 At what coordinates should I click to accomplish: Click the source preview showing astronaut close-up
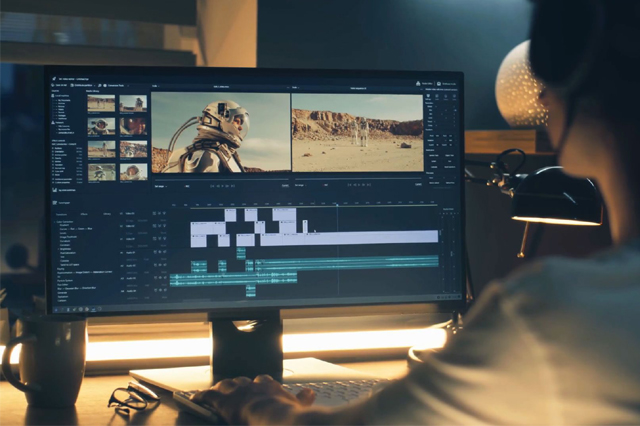220,132
